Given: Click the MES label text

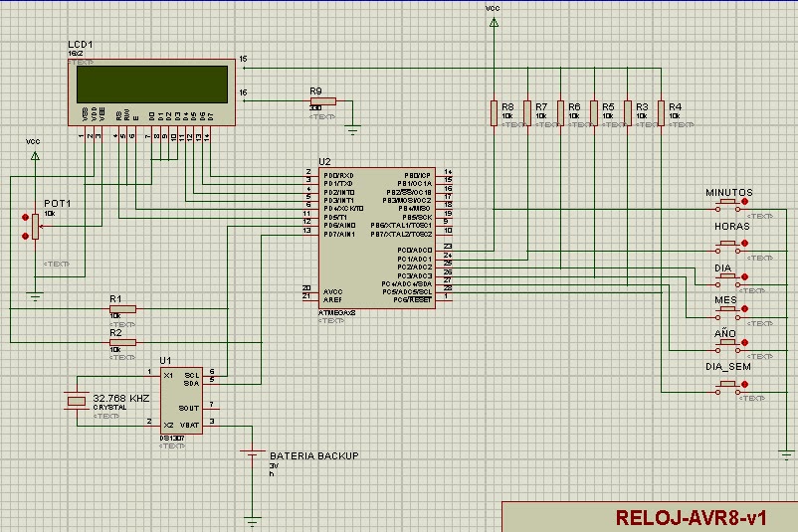Looking at the screenshot, I should coord(725,300).
